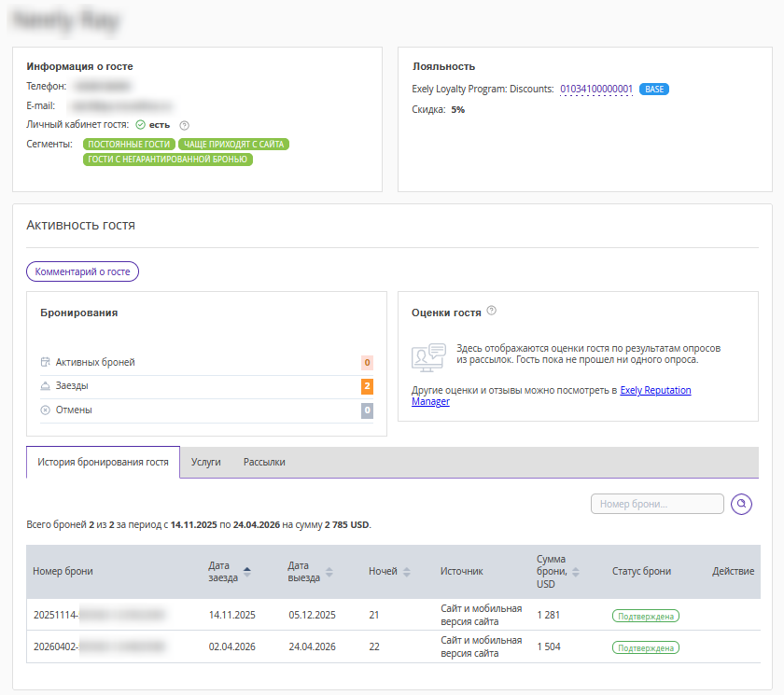The image size is (784, 695).
Task: Open the Рассылки tab
Action: (264, 462)
